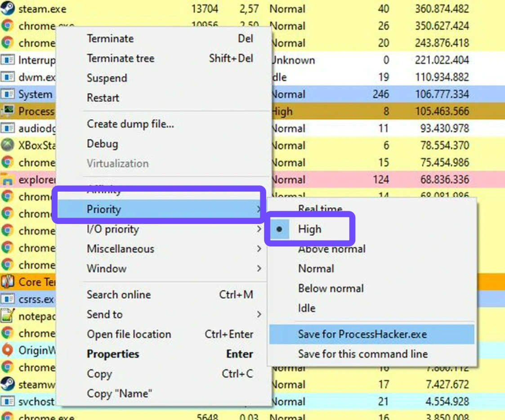This screenshot has width=505, height=420.
Task: Click the steam.exe process icon
Action: pos(7,9)
